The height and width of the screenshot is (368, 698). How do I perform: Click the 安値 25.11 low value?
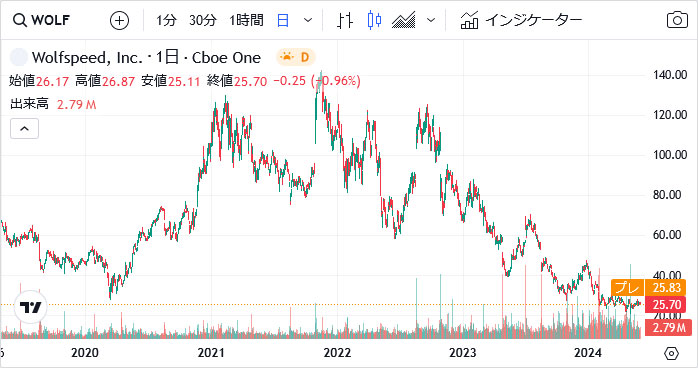click(x=170, y=81)
